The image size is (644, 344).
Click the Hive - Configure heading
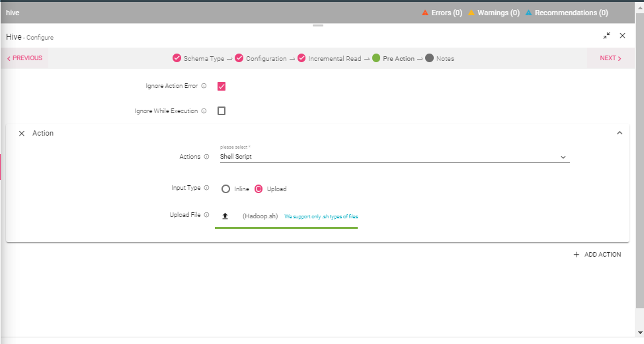pyautogui.click(x=30, y=37)
